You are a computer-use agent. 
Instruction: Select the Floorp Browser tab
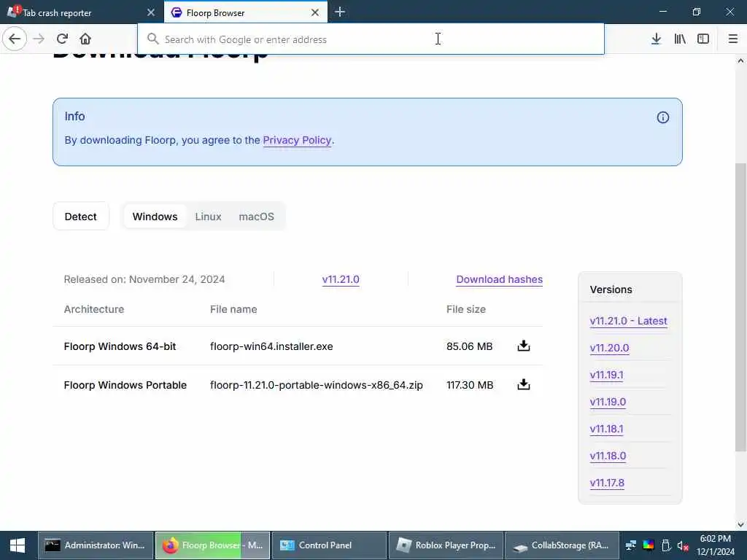pos(246,12)
